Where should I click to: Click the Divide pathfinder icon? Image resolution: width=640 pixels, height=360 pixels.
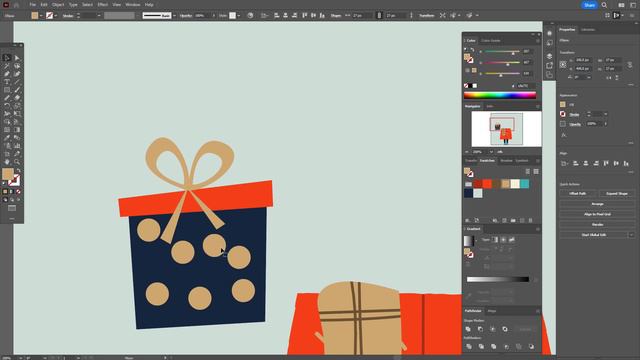pos(469,347)
